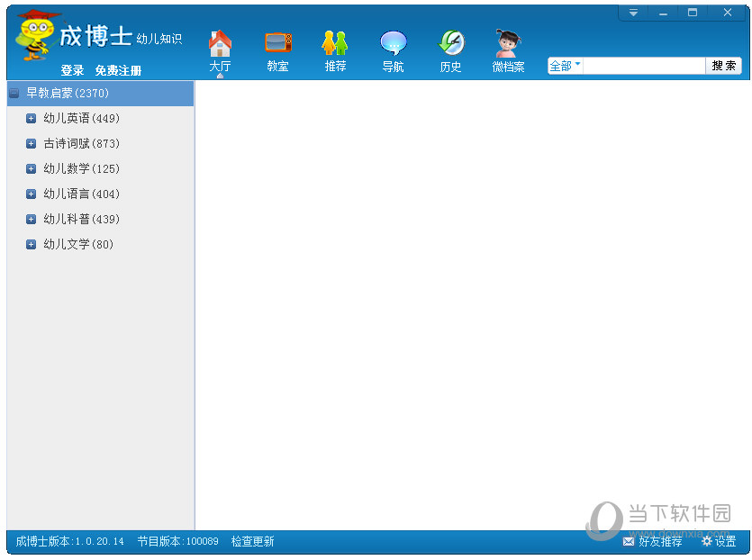Screen dimensions: 752x560
Task: Open 设置 in status bar
Action: pyautogui.click(x=725, y=541)
